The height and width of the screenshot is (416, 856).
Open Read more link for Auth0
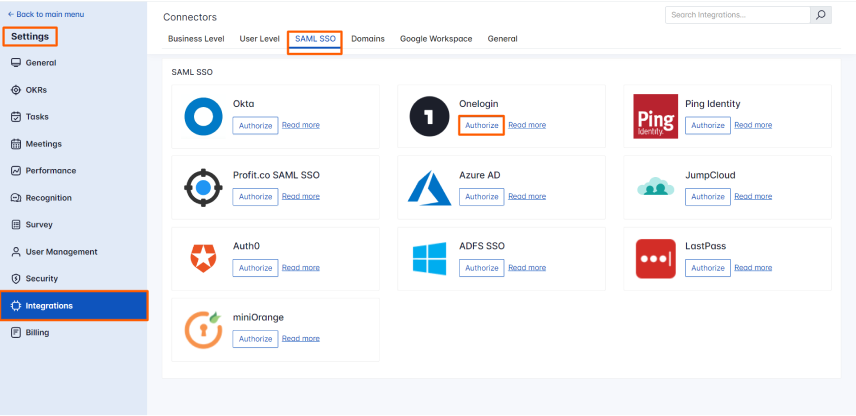pos(301,268)
